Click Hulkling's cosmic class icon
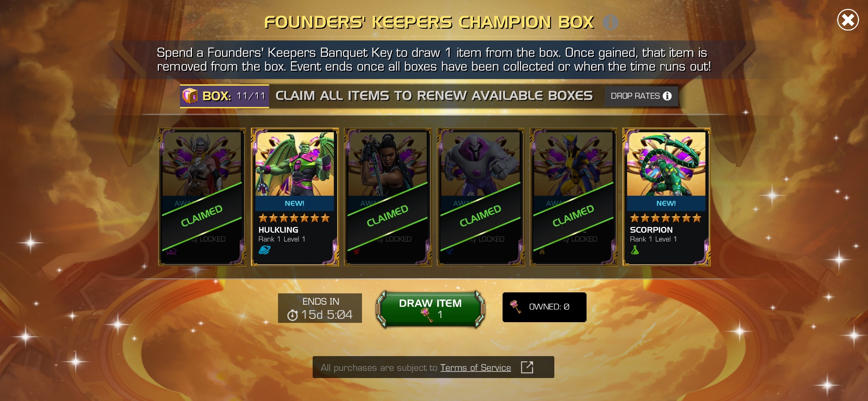Screen dimensions: 868x401 pyautogui.click(x=264, y=250)
